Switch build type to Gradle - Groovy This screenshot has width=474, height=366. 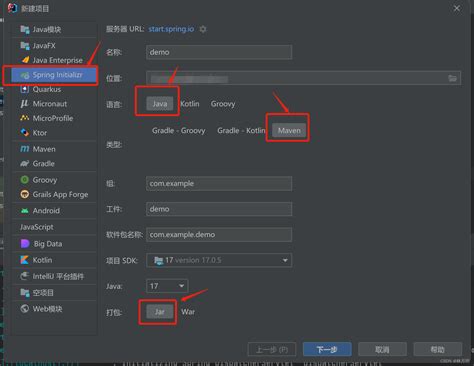coord(179,131)
